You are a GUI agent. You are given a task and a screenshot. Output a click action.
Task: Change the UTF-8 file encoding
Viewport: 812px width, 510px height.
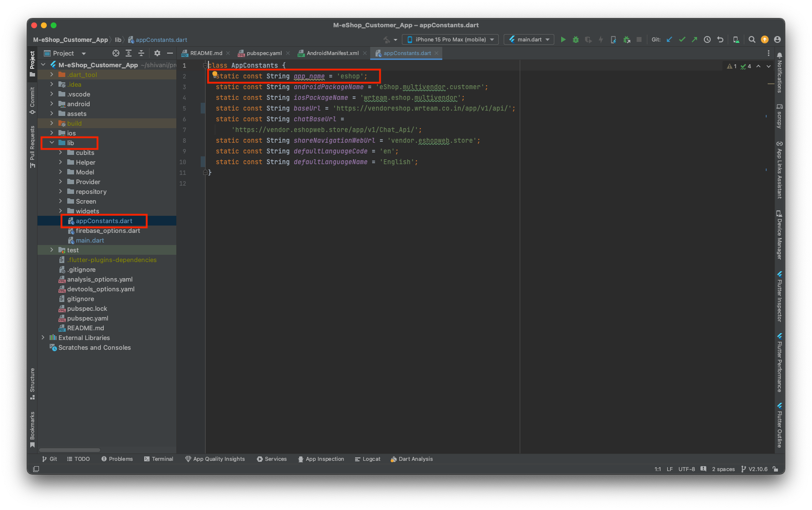pyautogui.click(x=686, y=469)
